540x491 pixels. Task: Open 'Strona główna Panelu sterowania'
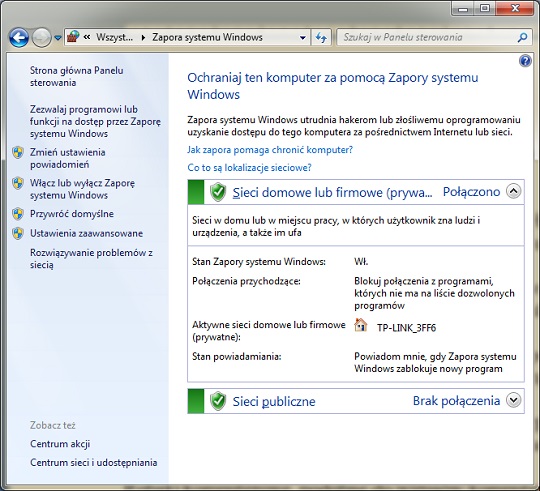pos(76,76)
